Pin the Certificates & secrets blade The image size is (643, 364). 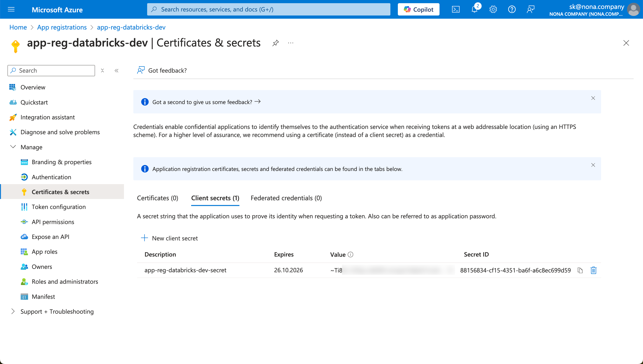tap(275, 43)
